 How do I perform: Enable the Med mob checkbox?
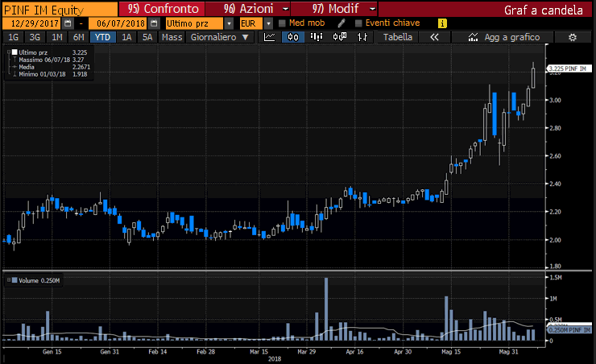[282, 23]
